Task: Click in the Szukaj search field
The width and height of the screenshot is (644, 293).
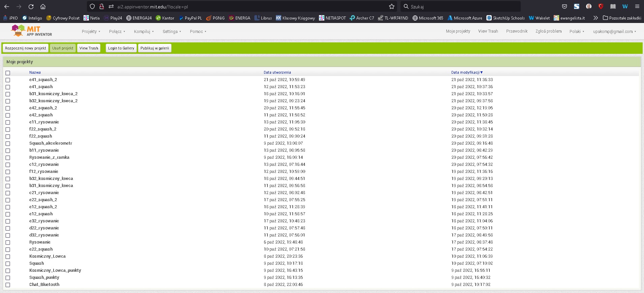Action: pos(461,6)
